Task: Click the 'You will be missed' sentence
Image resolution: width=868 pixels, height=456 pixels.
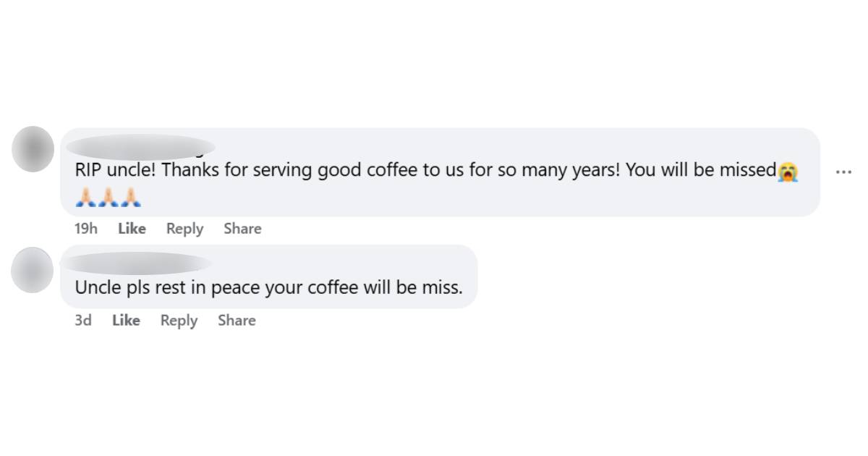Action: pos(700,171)
